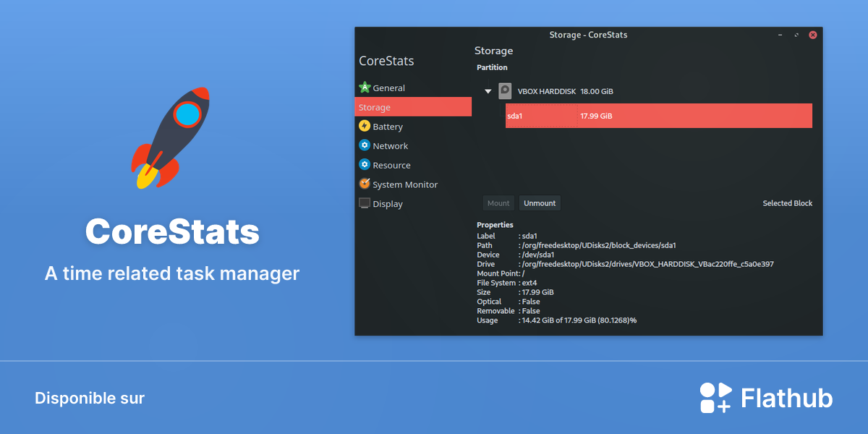Click the Properties heading

[495, 225]
